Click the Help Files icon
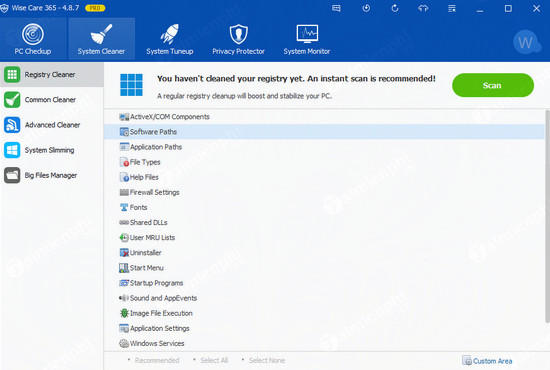This screenshot has width=550, height=370. coord(124,177)
